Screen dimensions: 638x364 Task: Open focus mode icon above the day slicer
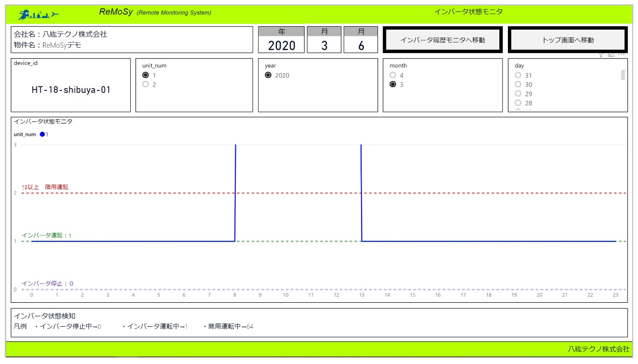[x=611, y=55]
